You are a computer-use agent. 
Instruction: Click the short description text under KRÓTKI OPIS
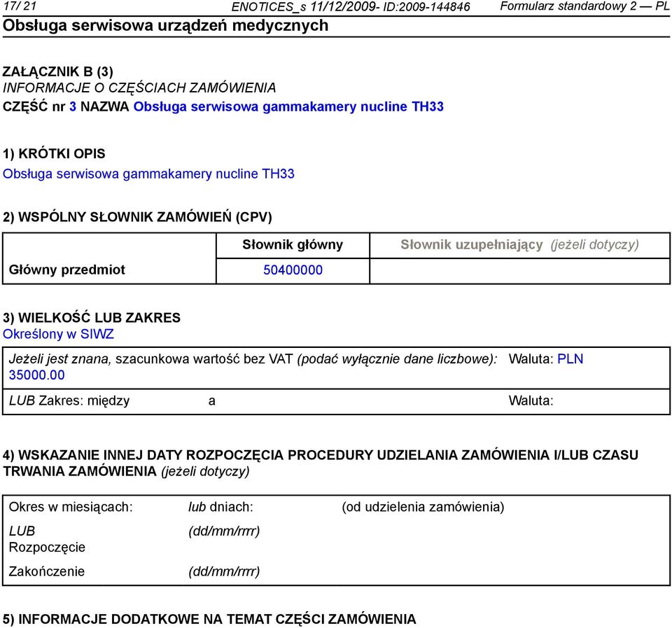148,174
